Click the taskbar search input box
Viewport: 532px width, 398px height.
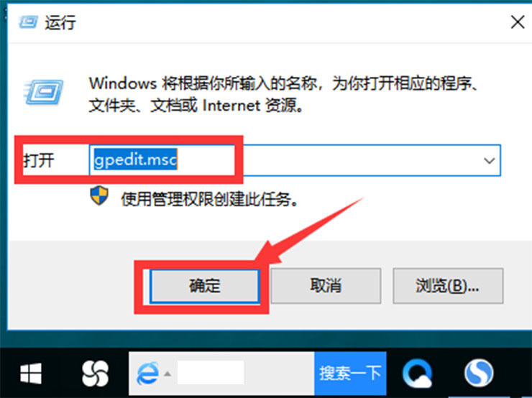coord(211,373)
